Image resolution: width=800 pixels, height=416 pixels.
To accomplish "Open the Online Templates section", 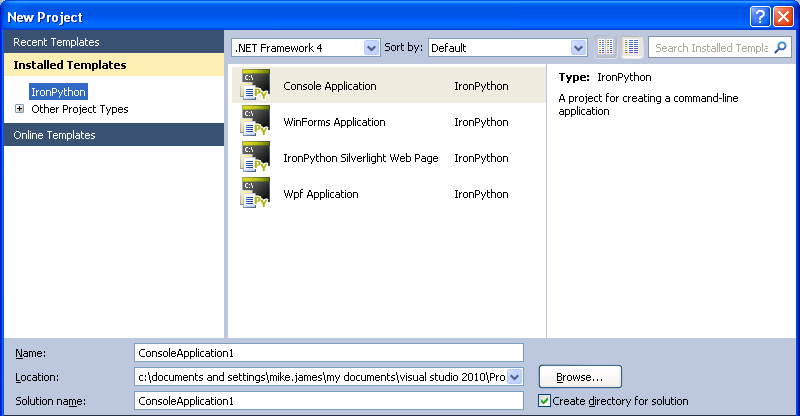I will [x=114, y=135].
